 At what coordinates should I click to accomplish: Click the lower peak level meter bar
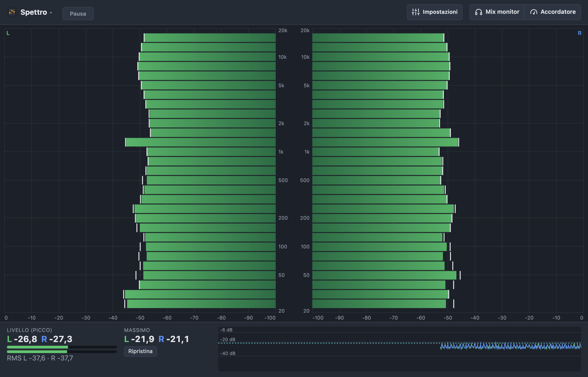tap(62, 352)
